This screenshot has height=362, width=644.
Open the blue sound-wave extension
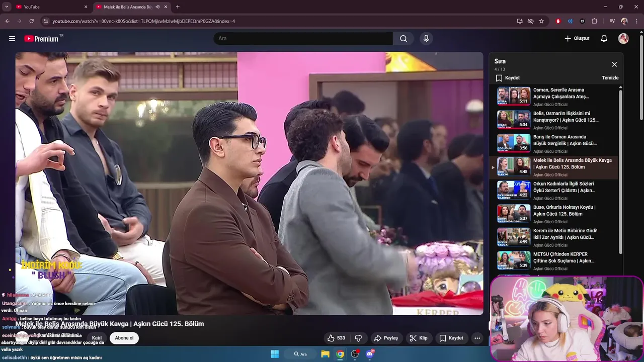point(570,21)
